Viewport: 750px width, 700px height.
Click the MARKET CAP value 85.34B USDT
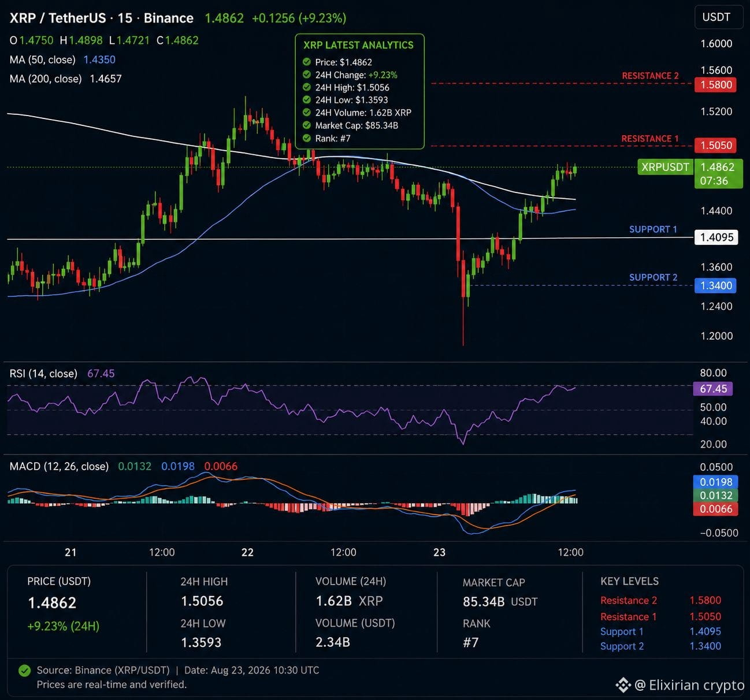[500, 602]
